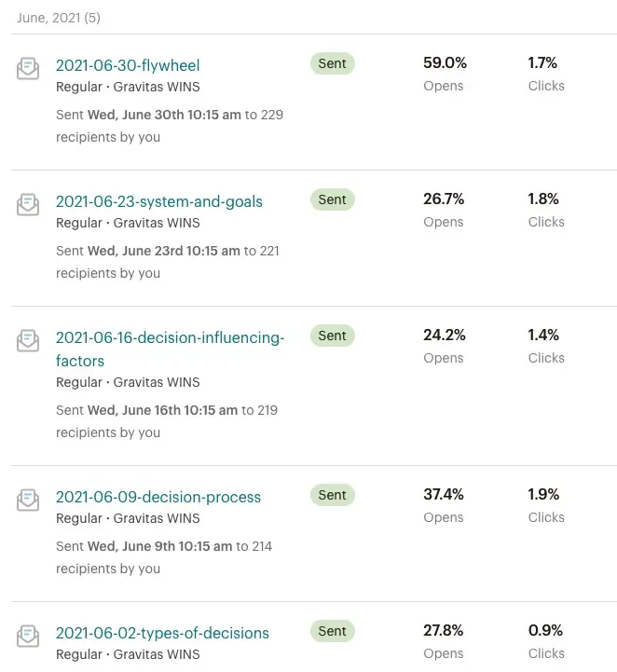
Task: Open the 2021-06-30-flywheel campaign
Action: (x=128, y=65)
